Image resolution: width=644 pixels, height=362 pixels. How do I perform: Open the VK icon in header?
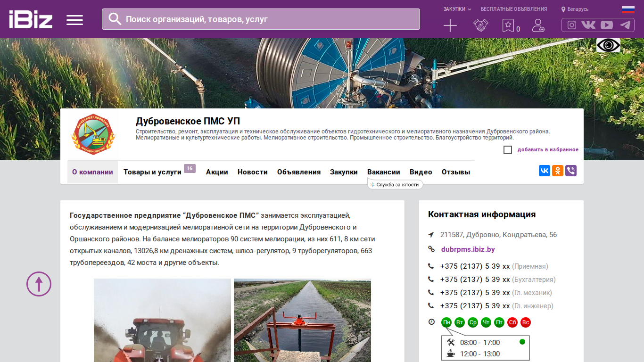[588, 25]
